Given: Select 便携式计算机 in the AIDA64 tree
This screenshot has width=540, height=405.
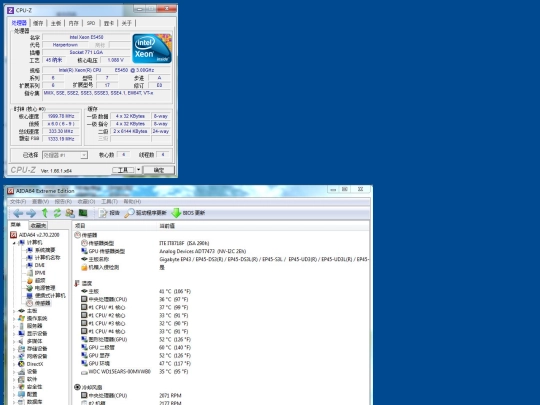Looking at the screenshot, I should coord(46,295).
